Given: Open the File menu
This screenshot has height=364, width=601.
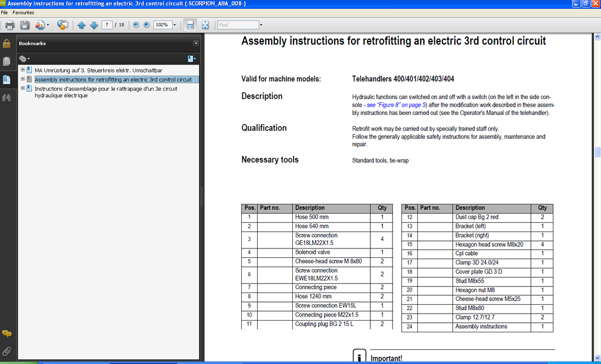Looking at the screenshot, I should pyautogui.click(x=4, y=12).
